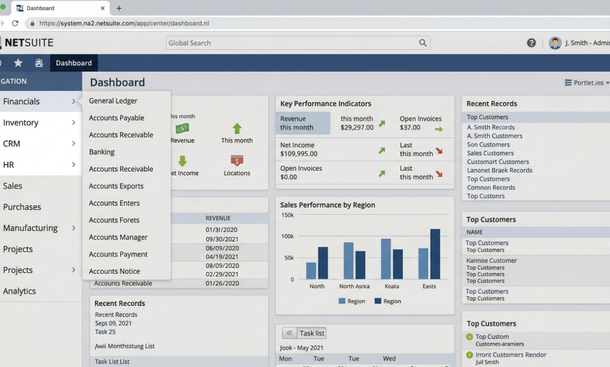Click the date 09/30/2021

[222, 239]
